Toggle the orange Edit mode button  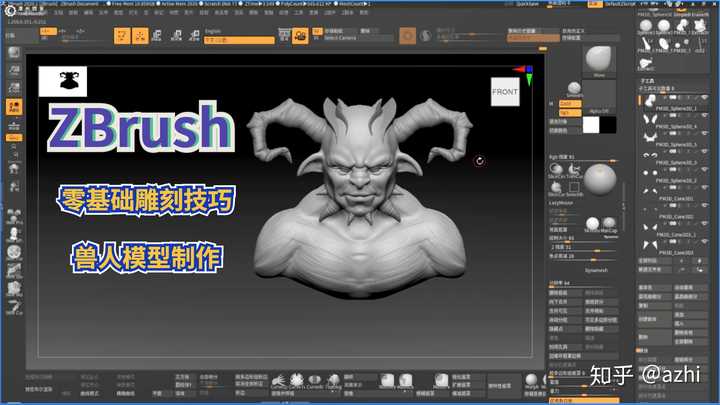tap(122, 35)
